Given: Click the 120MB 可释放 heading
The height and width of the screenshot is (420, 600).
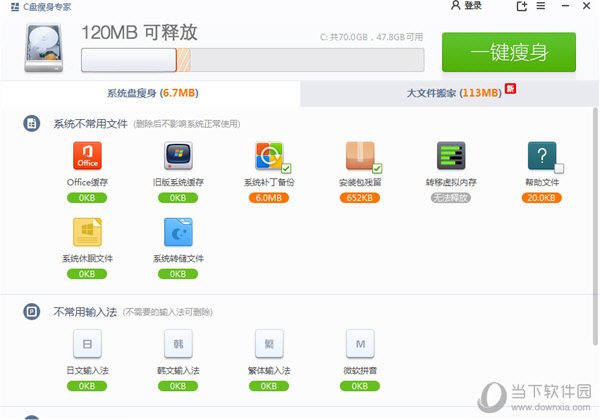Looking at the screenshot, I should tap(139, 33).
